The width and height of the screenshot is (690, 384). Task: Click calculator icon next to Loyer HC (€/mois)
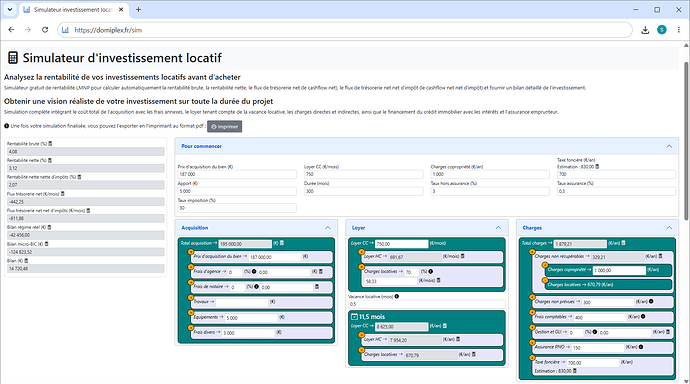click(x=462, y=256)
